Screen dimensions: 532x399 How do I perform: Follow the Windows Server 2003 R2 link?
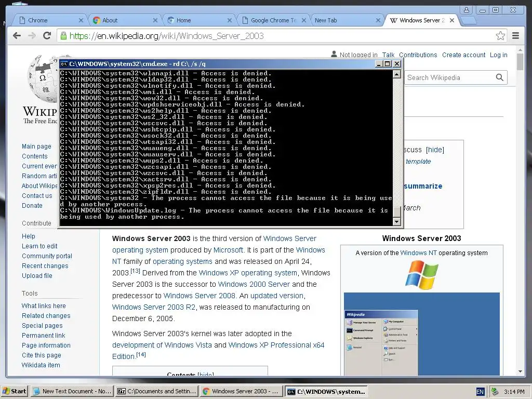click(154, 307)
